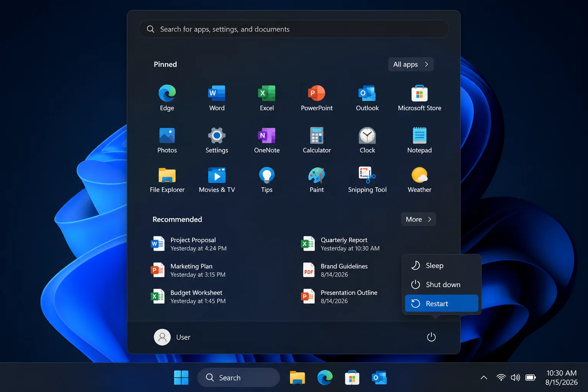The height and width of the screenshot is (392, 588).
Task: Launch the Photos app
Action: tap(167, 140)
